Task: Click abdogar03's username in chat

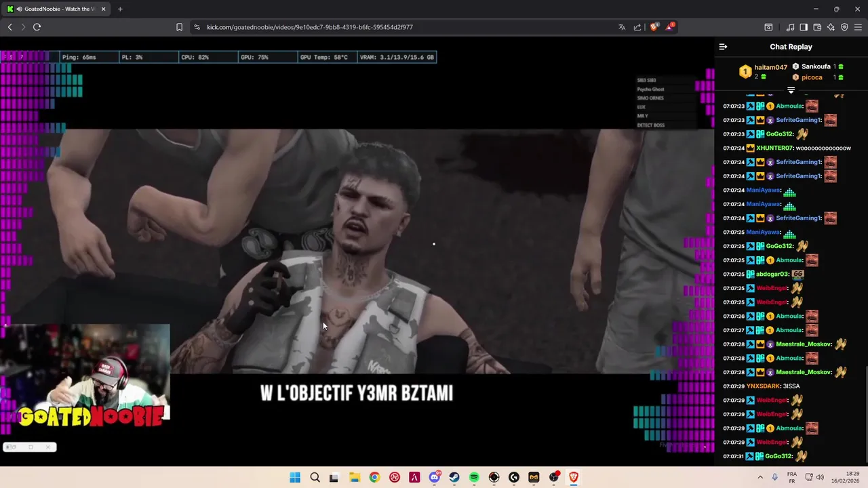Action: (772, 274)
